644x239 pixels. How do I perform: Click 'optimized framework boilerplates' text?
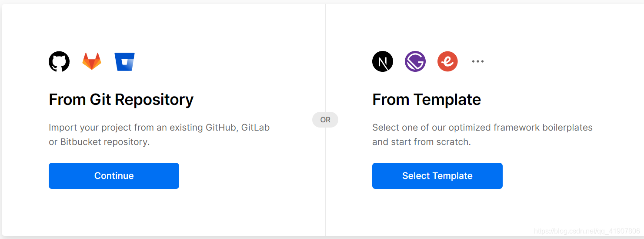(x=521, y=128)
